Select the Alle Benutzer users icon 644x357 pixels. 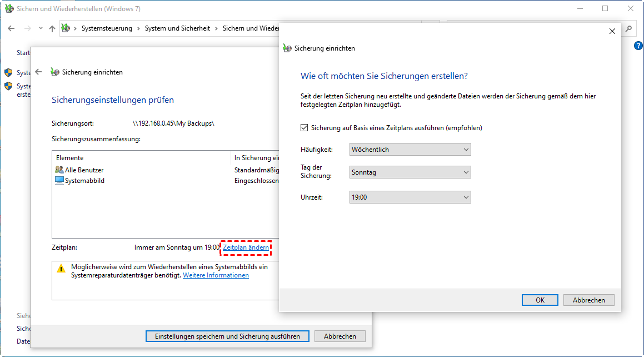coord(59,170)
